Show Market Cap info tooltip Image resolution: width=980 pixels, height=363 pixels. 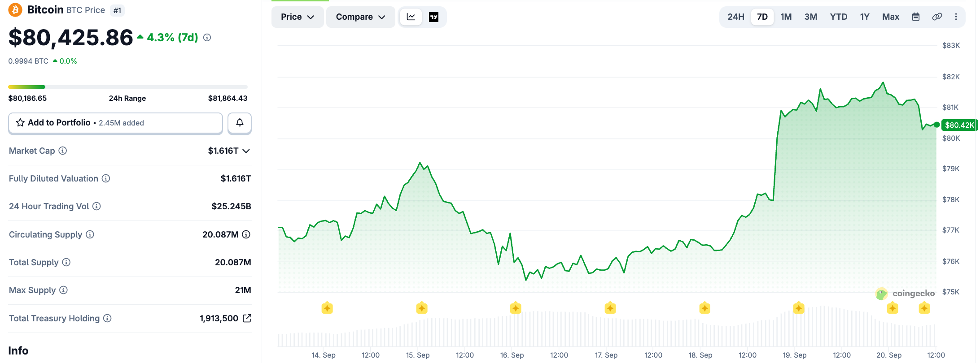63,151
